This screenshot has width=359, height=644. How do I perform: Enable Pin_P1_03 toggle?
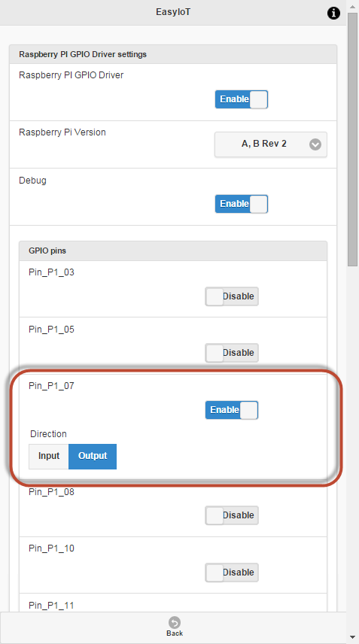tap(232, 296)
